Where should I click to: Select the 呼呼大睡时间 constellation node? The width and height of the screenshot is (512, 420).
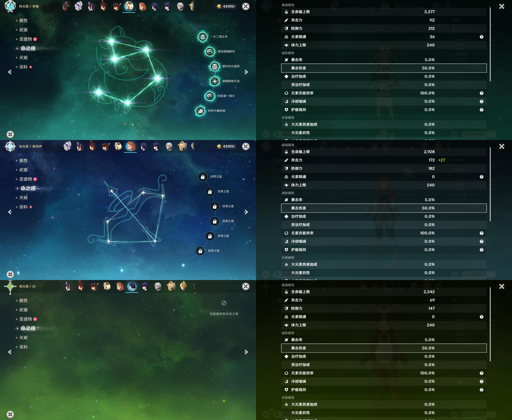pyautogui.click(x=200, y=111)
